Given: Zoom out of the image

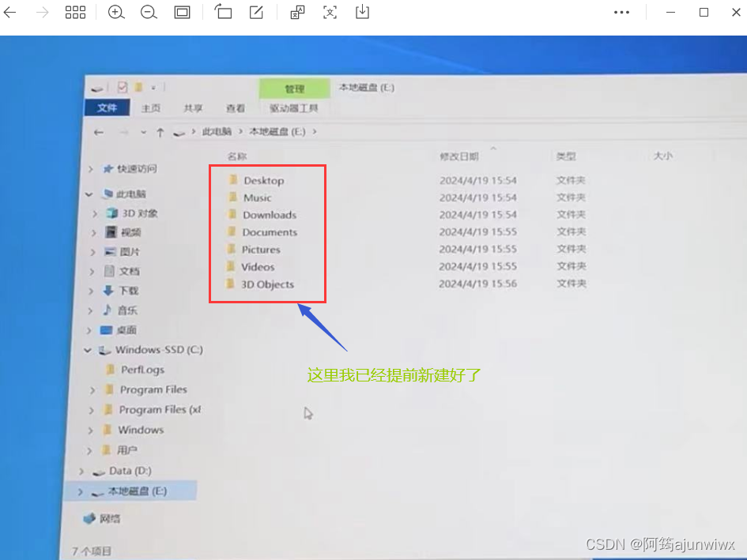Looking at the screenshot, I should click(149, 13).
